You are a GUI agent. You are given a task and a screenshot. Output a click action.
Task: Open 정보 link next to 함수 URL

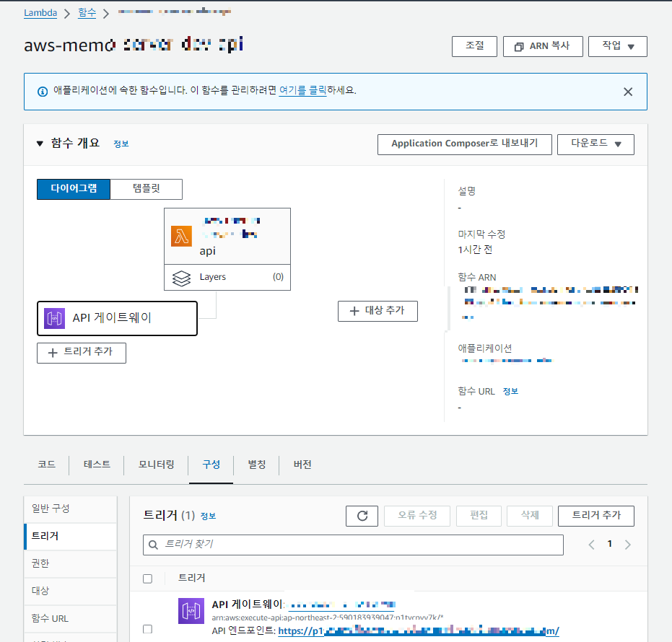pos(510,392)
